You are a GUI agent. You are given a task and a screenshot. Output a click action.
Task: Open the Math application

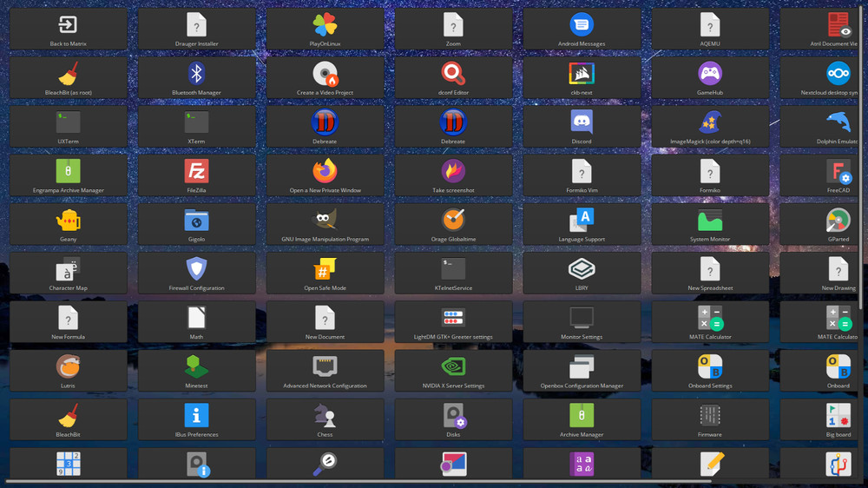pos(196,321)
